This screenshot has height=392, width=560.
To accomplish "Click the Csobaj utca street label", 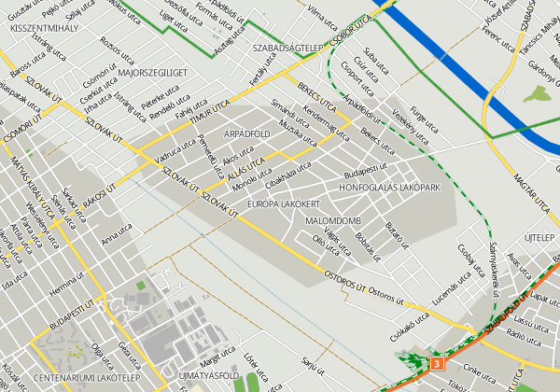I will pos(471,261).
